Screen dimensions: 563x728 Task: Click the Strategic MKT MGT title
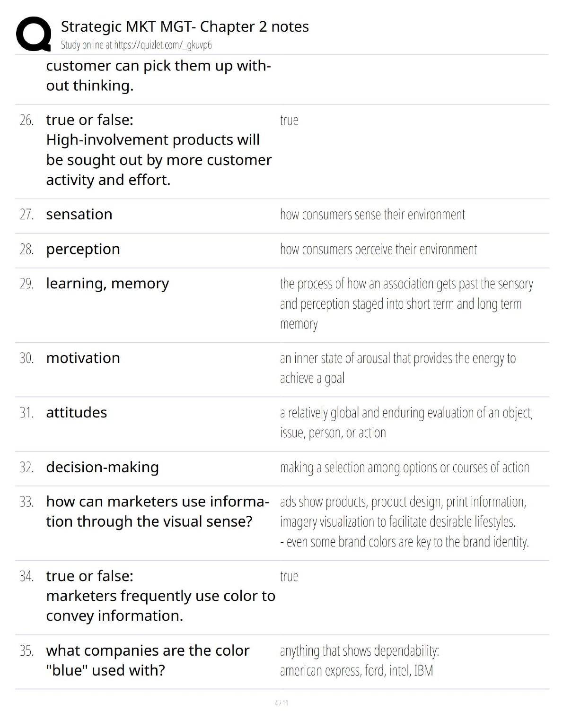pos(185,26)
